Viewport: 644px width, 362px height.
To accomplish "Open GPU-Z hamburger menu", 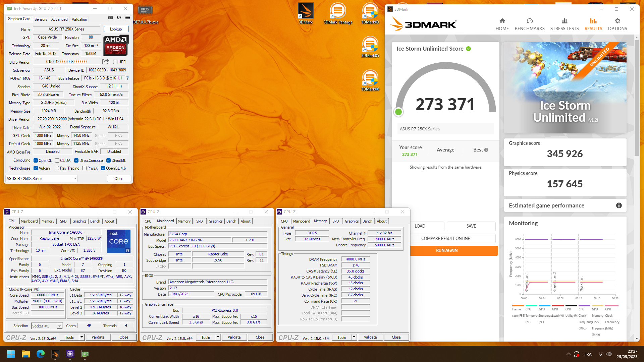I will click(x=127, y=18).
